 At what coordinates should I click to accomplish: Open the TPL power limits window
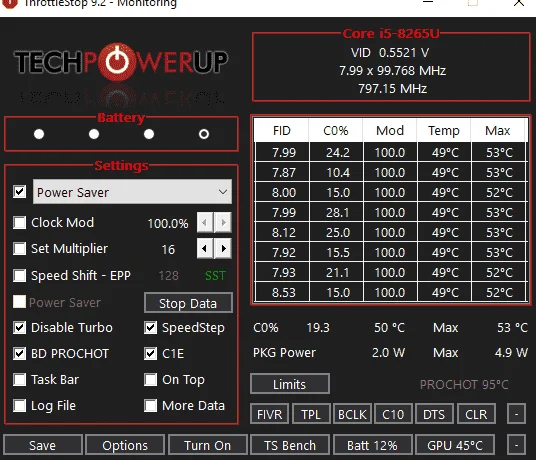pyautogui.click(x=311, y=414)
